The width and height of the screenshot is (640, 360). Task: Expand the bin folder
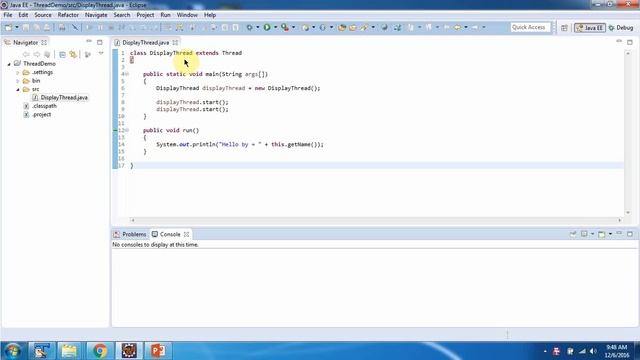(18, 81)
